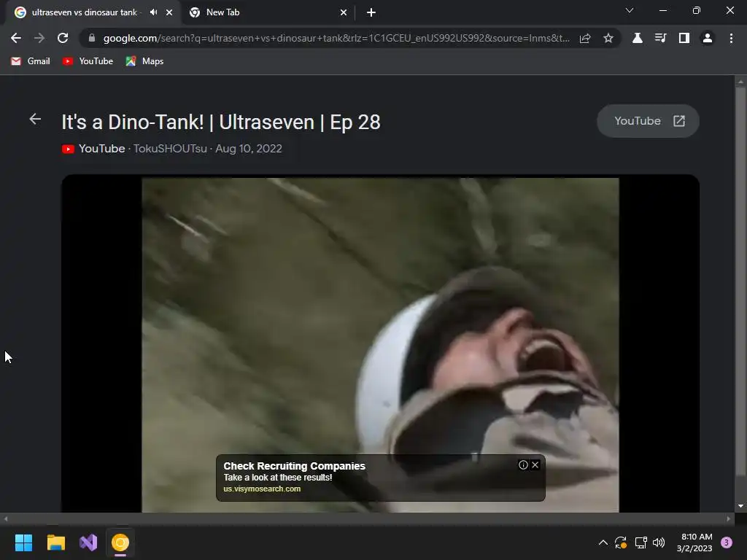Viewport: 747px width, 560px height.
Task: Click the us.visymosearch.com ad link
Action: (x=262, y=489)
